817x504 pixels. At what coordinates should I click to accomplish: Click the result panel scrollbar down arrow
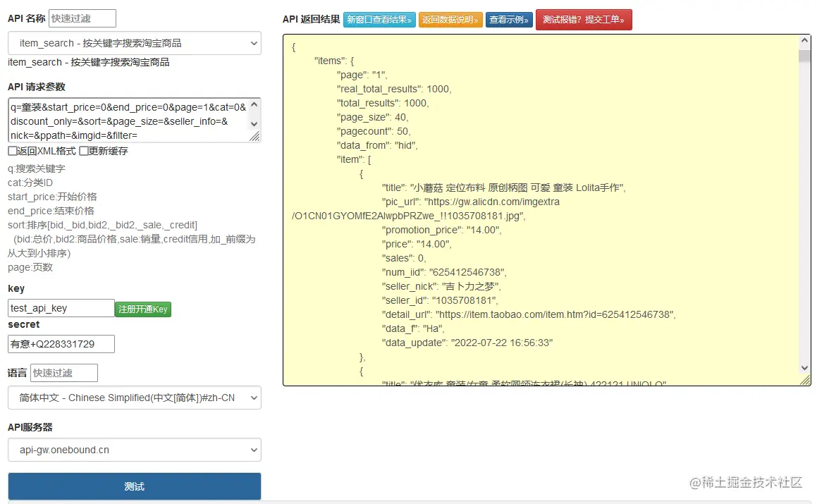point(804,368)
